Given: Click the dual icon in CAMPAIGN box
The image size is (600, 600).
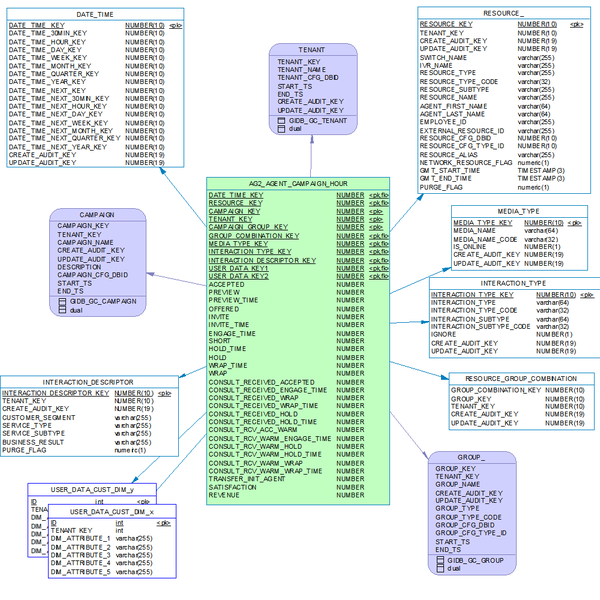Looking at the screenshot, I should 62,310.
